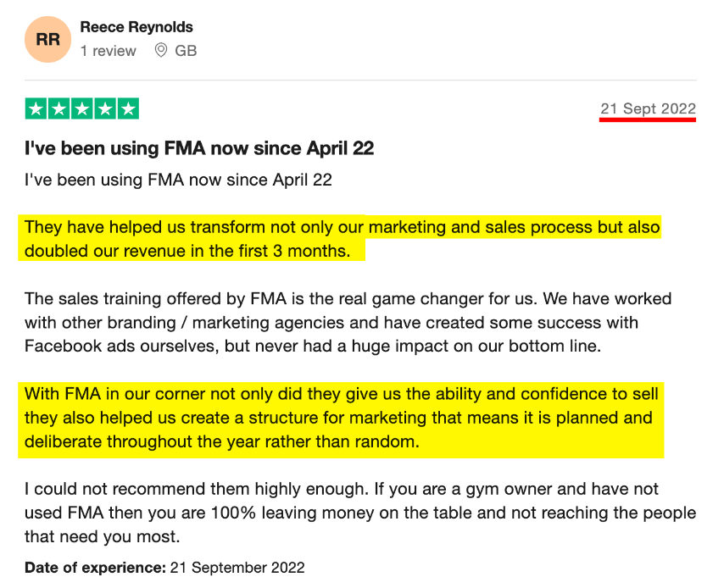Click the third green star

click(82, 109)
